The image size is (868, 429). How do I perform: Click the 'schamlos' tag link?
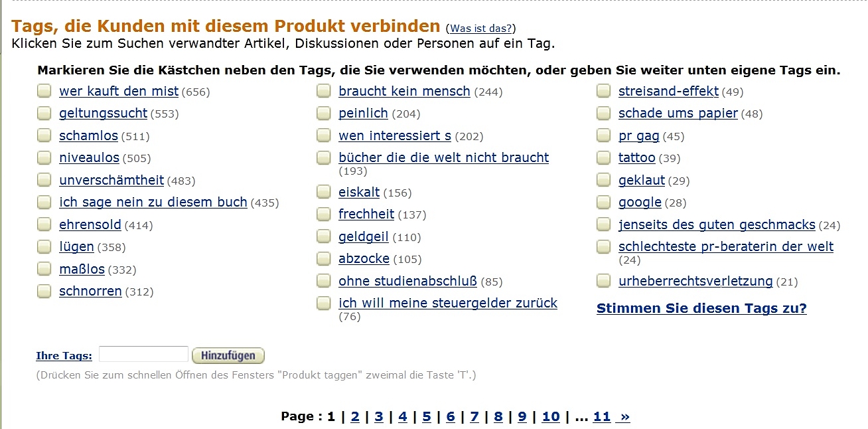(88, 135)
